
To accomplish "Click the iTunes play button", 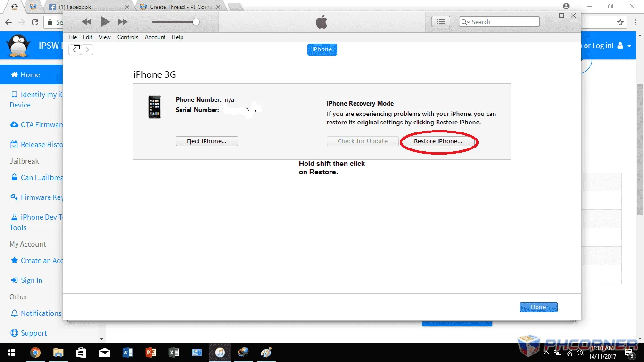I will point(105,22).
